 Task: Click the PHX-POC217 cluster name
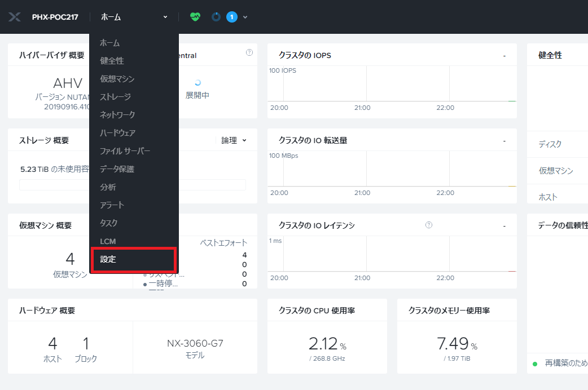(55, 17)
